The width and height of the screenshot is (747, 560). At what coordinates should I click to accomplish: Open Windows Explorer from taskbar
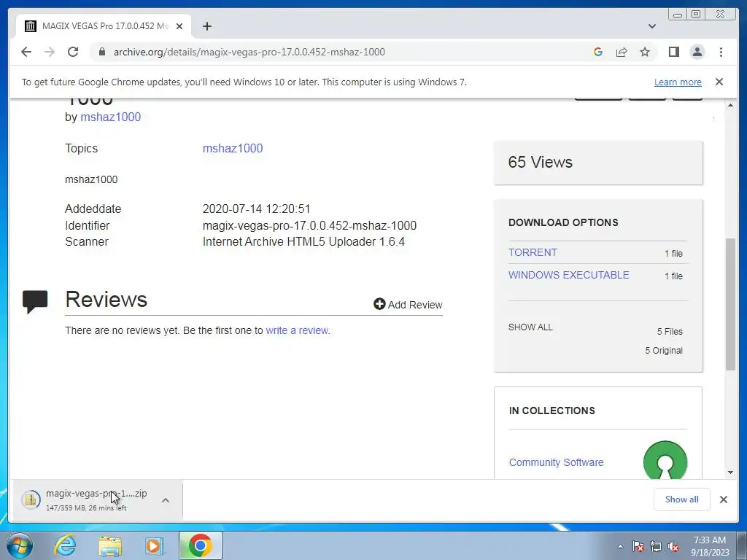point(110,545)
